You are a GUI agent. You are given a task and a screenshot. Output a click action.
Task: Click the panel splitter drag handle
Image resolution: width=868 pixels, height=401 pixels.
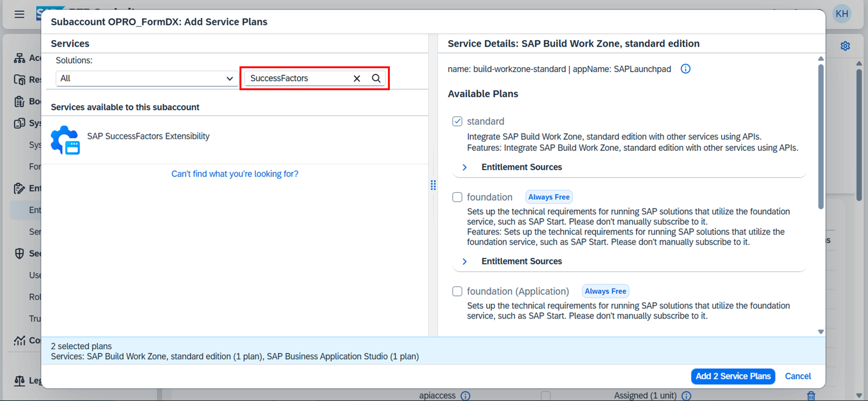(x=433, y=185)
